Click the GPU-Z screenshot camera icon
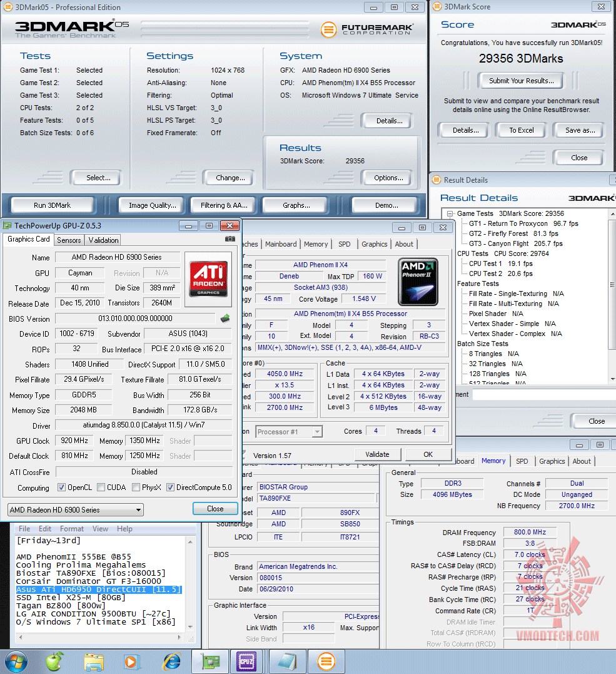 pyautogui.click(x=230, y=238)
